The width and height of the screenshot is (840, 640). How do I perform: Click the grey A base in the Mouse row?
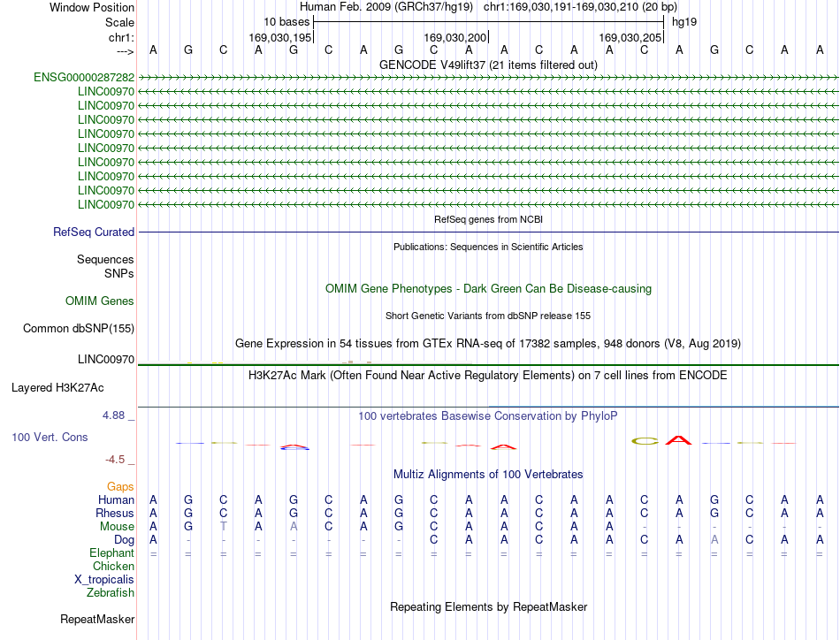pos(294,527)
